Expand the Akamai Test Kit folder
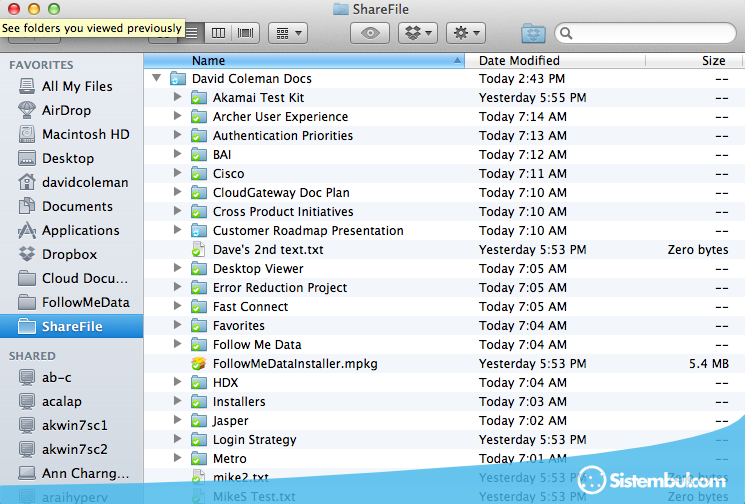The width and height of the screenshot is (745, 504). point(177,97)
